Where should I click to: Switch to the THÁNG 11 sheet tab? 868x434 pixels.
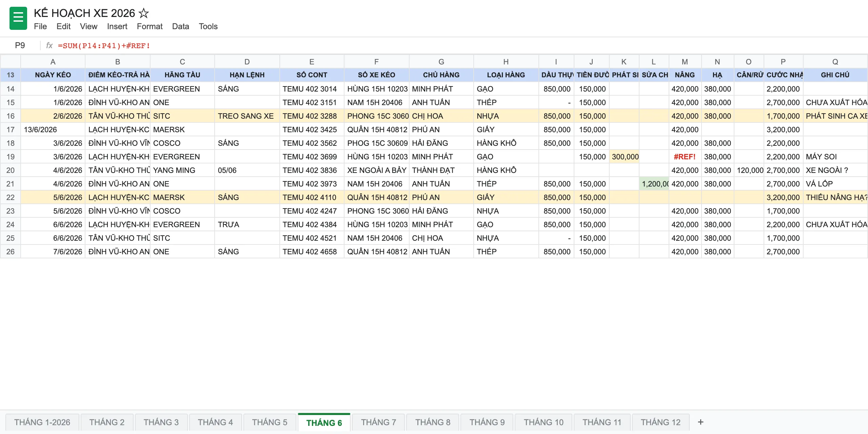coord(602,422)
